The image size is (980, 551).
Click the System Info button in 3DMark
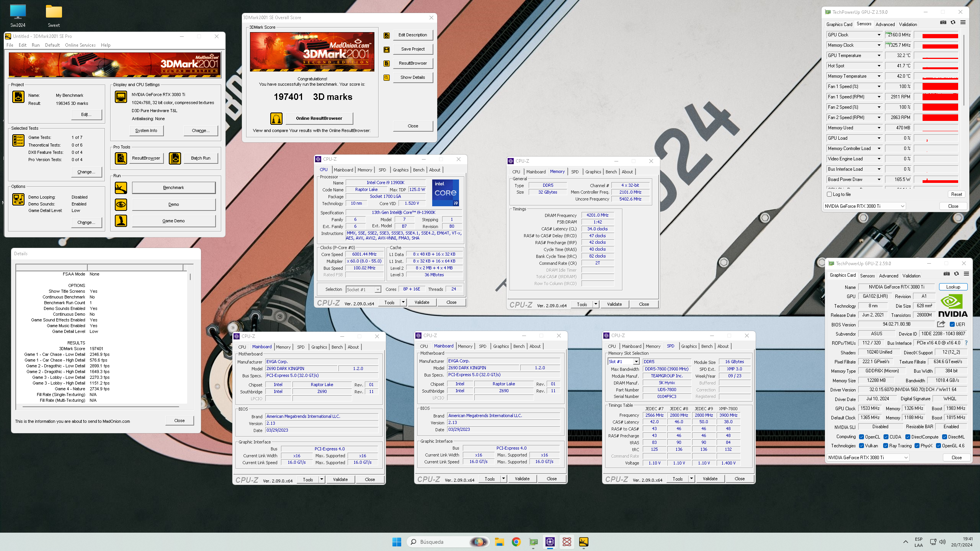pos(146,131)
